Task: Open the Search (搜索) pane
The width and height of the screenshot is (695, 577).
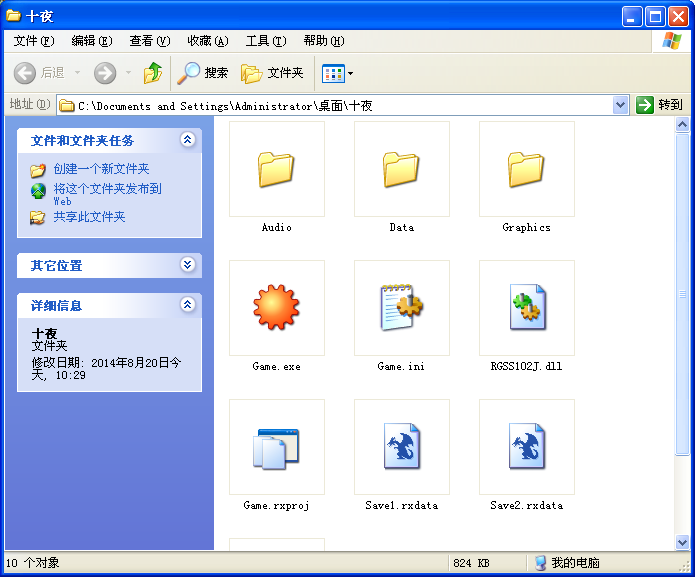Action: [203, 73]
